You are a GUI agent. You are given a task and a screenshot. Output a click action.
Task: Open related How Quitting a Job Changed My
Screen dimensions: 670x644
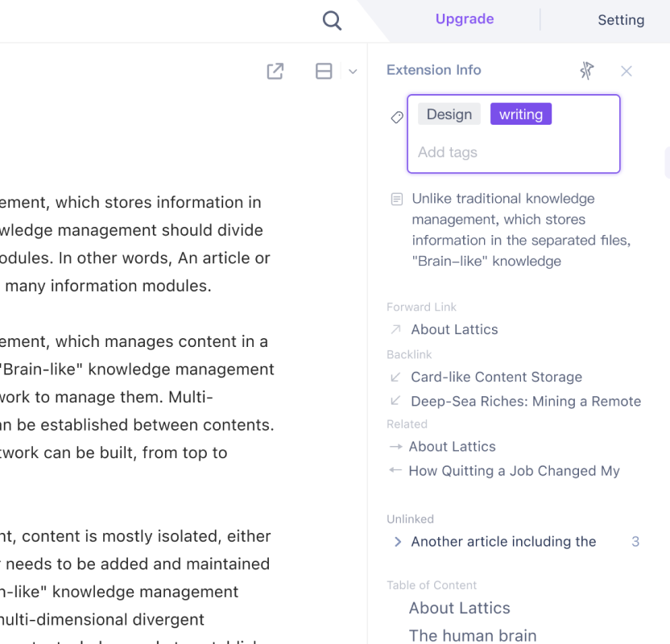tap(514, 471)
